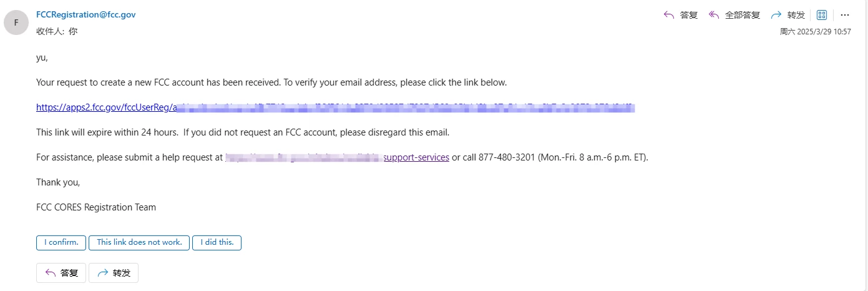
Task: Open the support-services help link
Action: point(416,157)
